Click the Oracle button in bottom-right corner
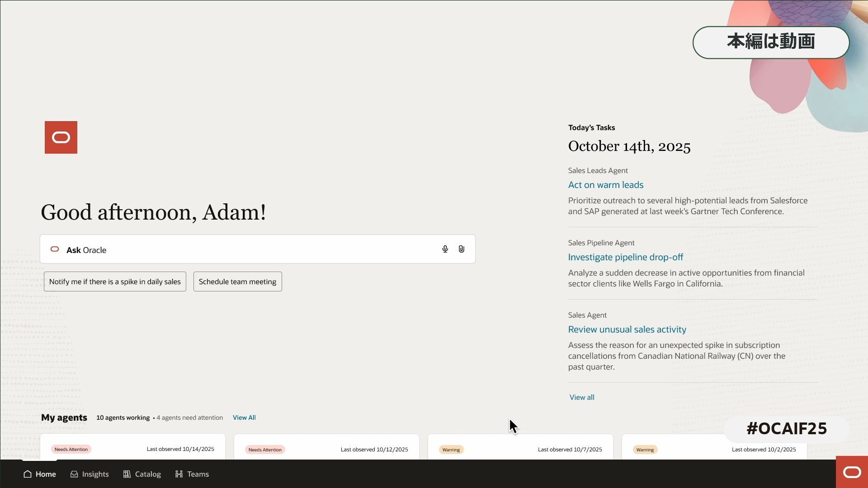868x488 pixels. pyautogui.click(x=852, y=472)
